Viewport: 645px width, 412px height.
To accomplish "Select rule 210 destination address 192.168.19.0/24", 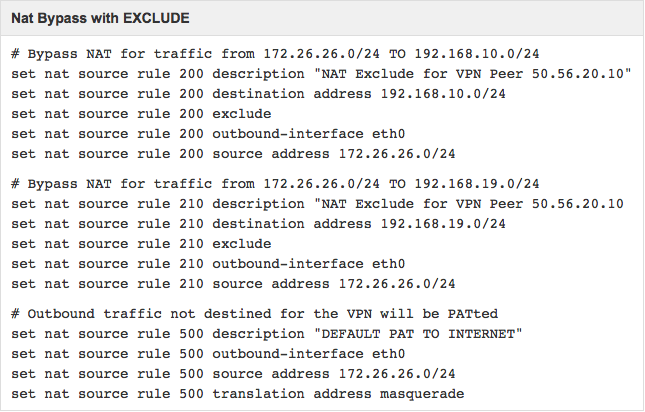I will click(x=258, y=224).
